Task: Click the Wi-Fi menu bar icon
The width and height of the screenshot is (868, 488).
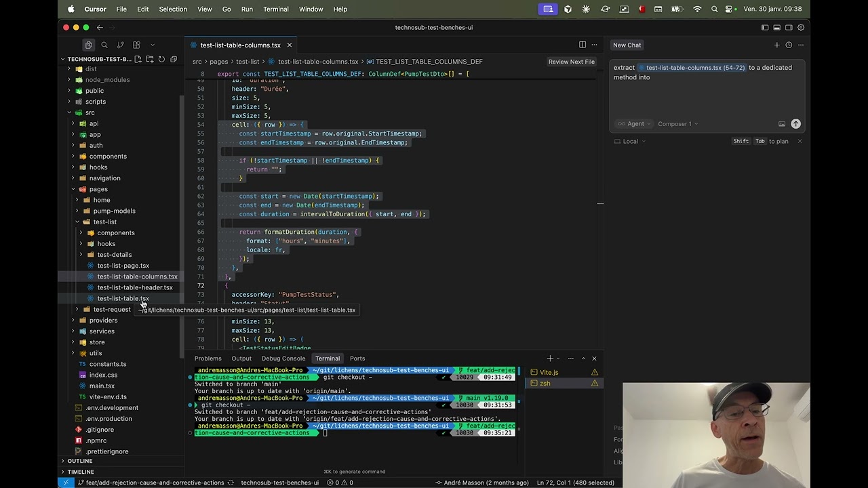Action: click(697, 9)
